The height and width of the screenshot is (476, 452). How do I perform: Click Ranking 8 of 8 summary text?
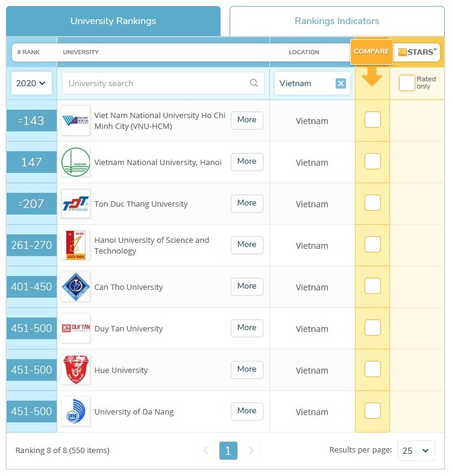(63, 451)
